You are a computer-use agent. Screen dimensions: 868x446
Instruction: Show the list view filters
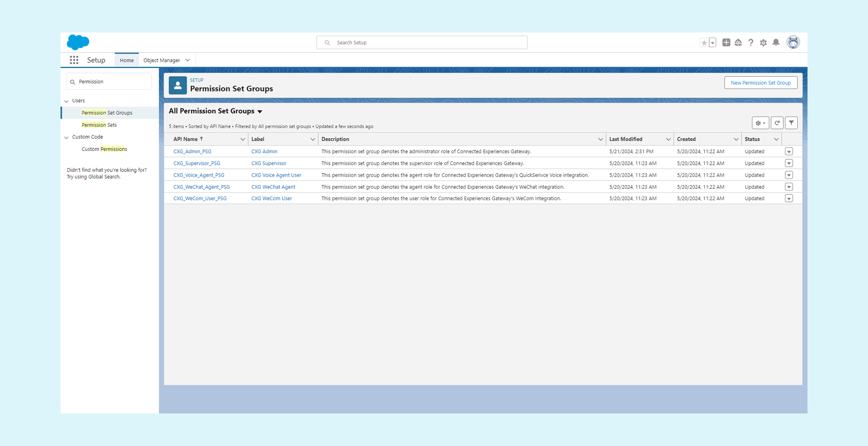coord(791,123)
